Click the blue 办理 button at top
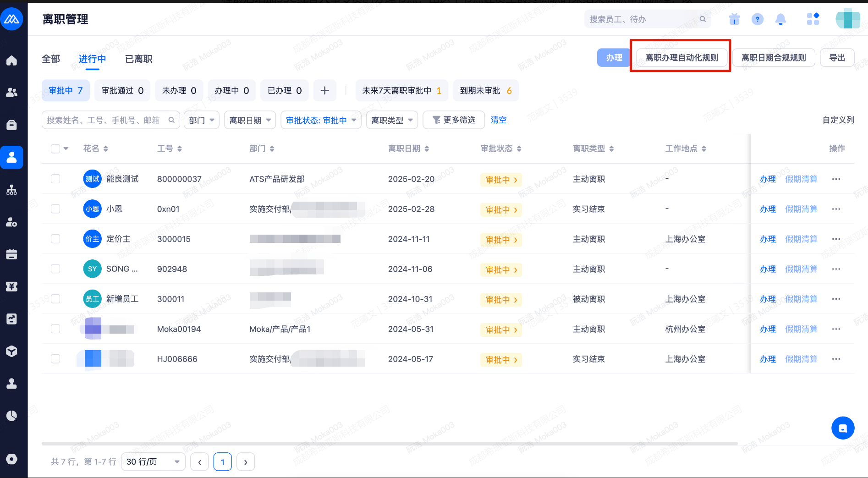 point(614,58)
